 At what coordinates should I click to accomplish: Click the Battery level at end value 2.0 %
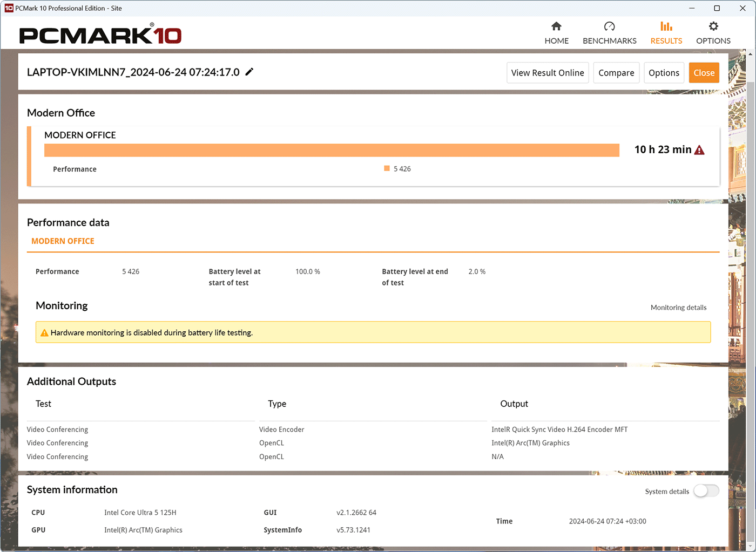pyautogui.click(x=477, y=271)
